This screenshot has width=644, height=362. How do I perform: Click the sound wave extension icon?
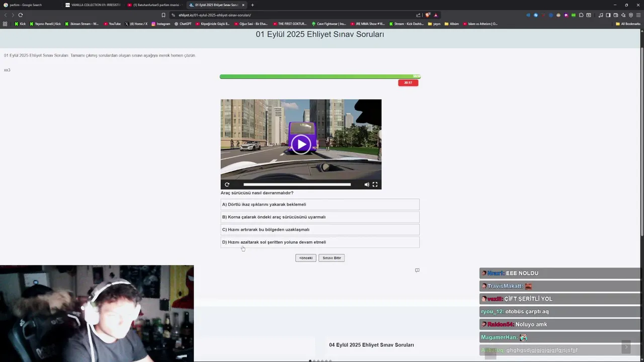point(528,15)
